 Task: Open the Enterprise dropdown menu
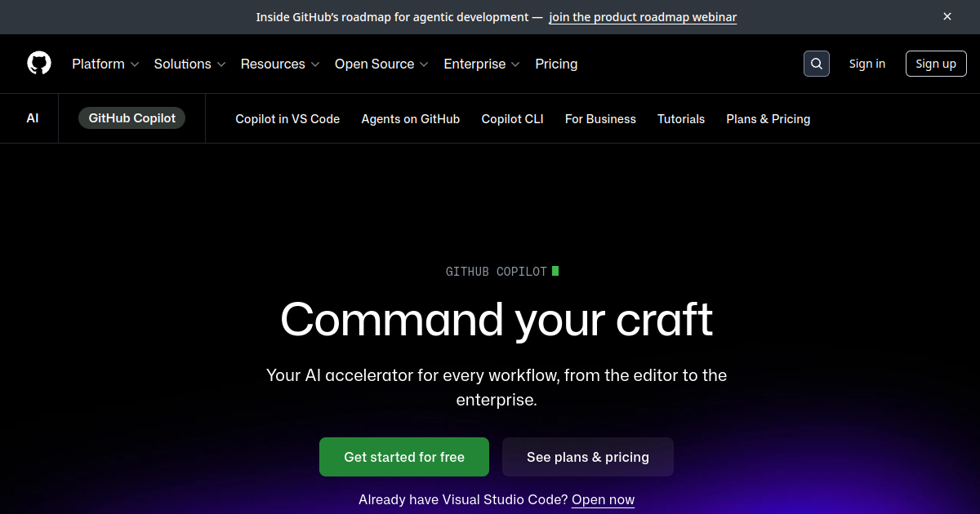point(482,64)
